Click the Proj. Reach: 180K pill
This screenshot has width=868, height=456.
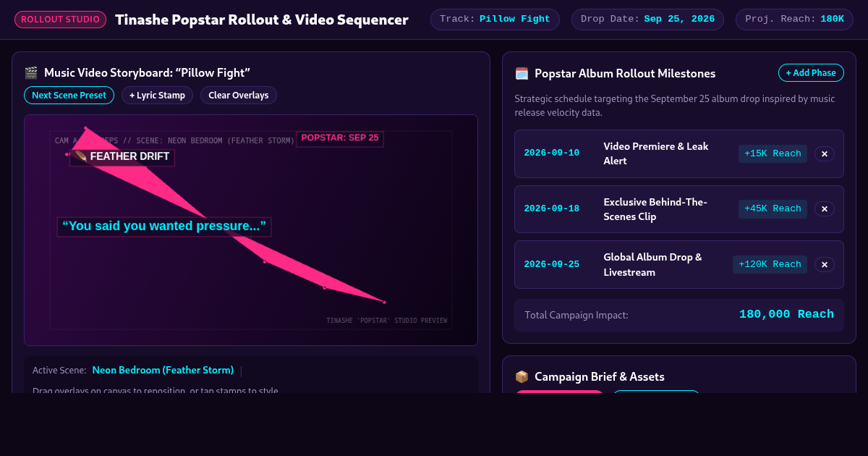794,20
